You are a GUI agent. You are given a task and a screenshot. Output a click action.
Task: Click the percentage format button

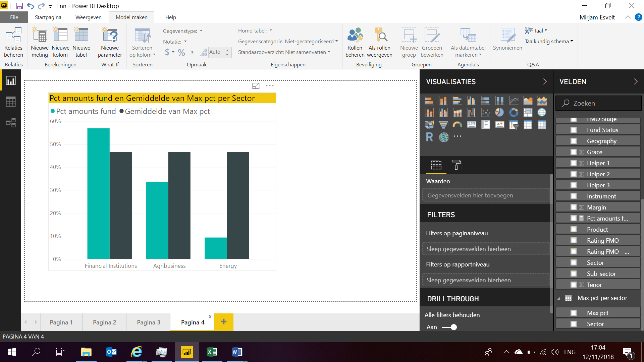(x=181, y=52)
